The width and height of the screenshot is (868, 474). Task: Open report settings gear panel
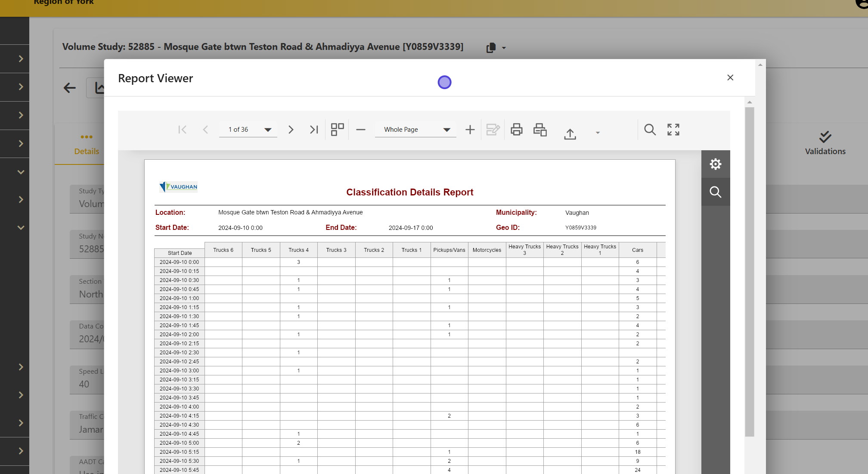coord(716,164)
